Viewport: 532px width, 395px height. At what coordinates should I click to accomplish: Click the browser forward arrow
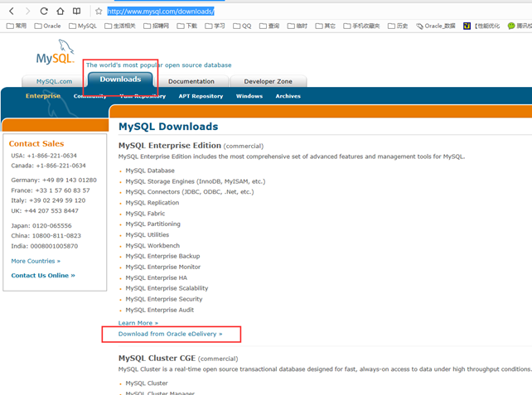pos(28,12)
